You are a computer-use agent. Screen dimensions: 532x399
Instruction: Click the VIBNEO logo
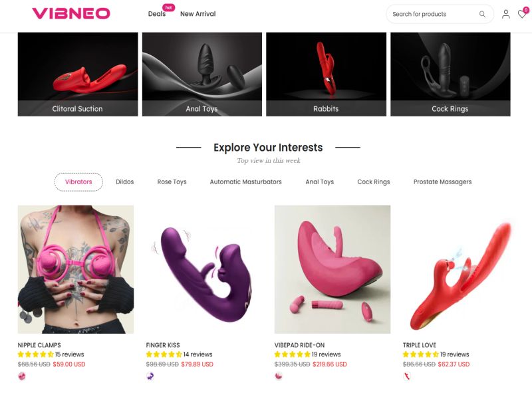pos(71,13)
